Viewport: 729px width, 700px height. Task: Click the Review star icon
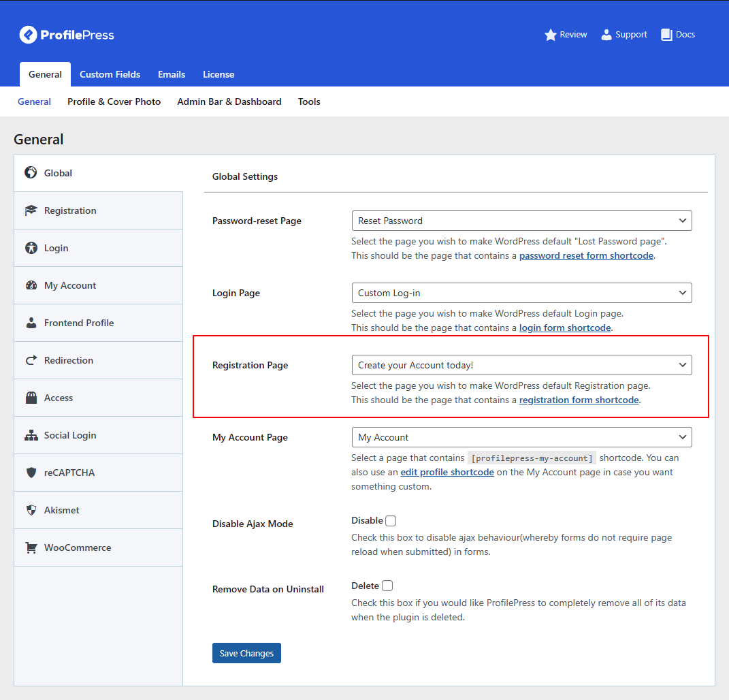(x=551, y=35)
